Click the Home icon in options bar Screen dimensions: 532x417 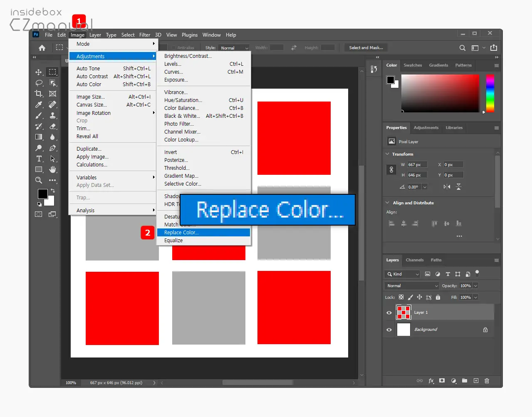(42, 47)
